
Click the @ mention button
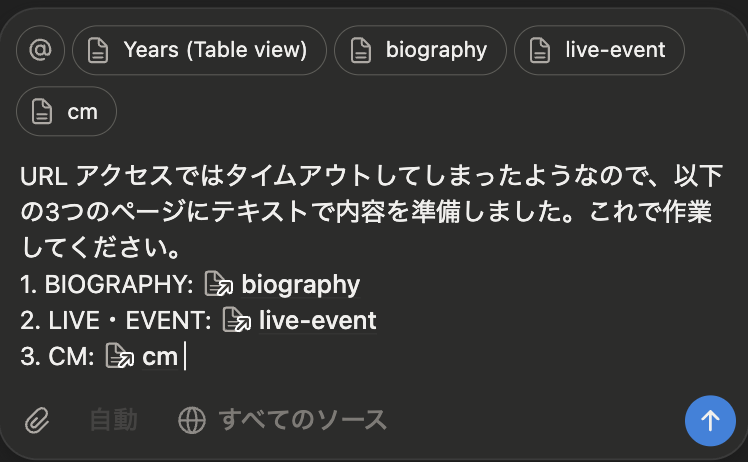(x=41, y=50)
